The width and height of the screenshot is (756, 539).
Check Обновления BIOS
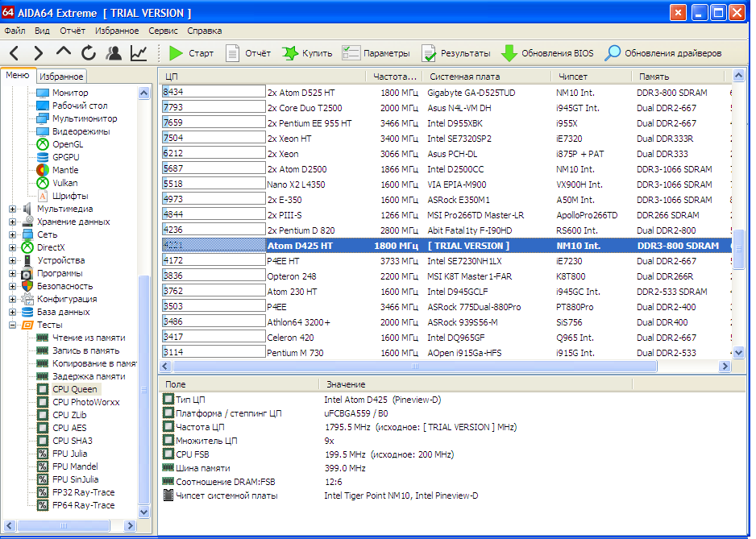(x=548, y=53)
